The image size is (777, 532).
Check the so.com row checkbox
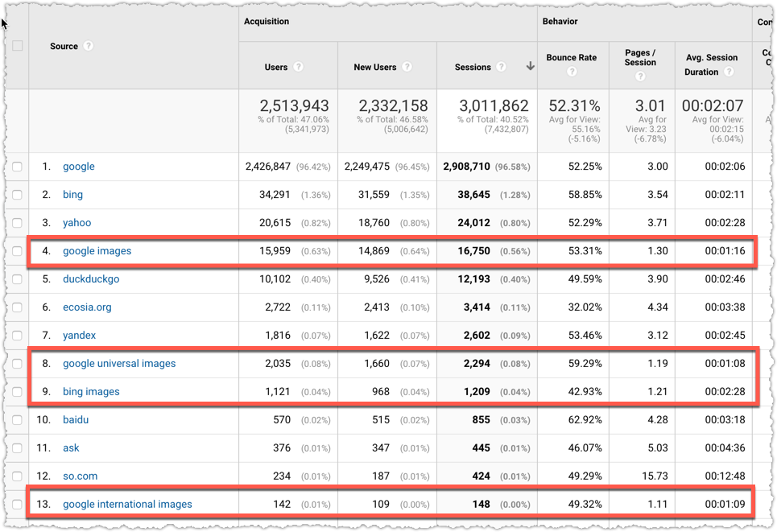tap(18, 476)
